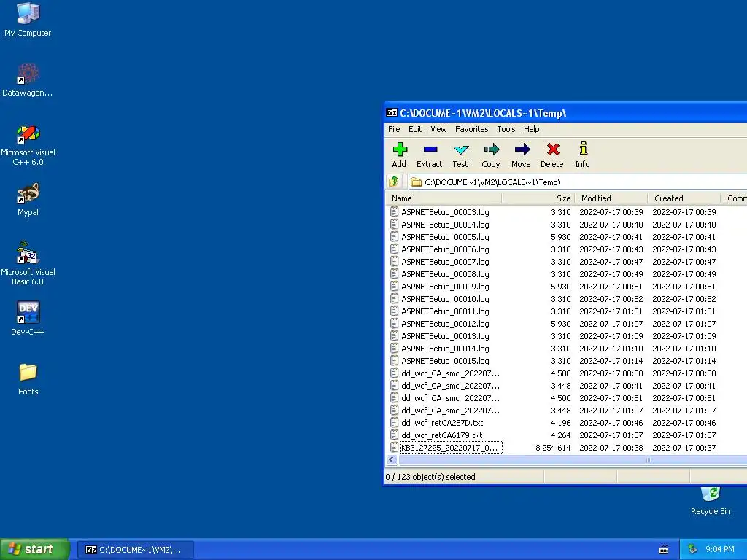Click the 7-Zip window title icon
Viewport: 747px width, 560px height.
point(392,113)
